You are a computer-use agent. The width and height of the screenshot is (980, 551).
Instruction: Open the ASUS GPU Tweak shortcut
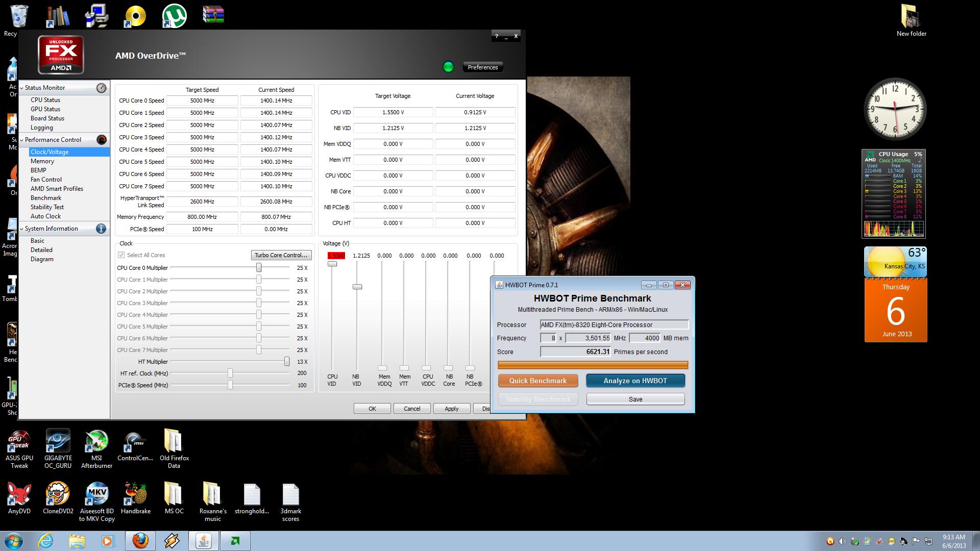point(19,448)
